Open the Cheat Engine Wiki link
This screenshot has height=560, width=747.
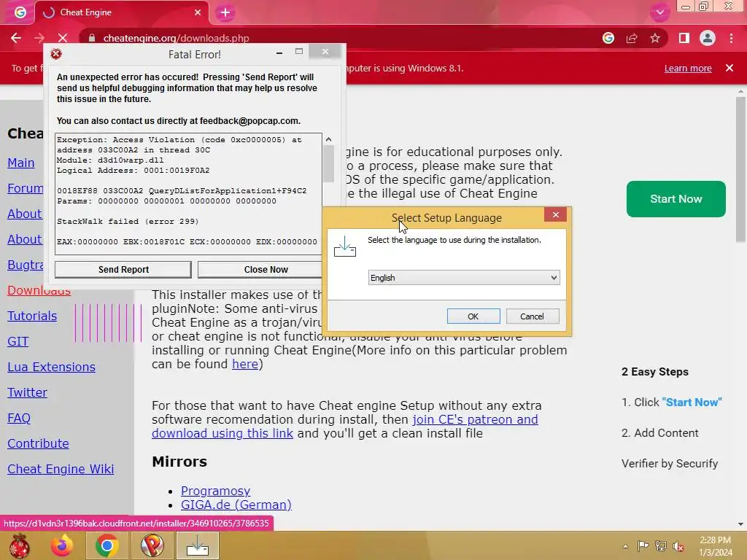coord(61,469)
